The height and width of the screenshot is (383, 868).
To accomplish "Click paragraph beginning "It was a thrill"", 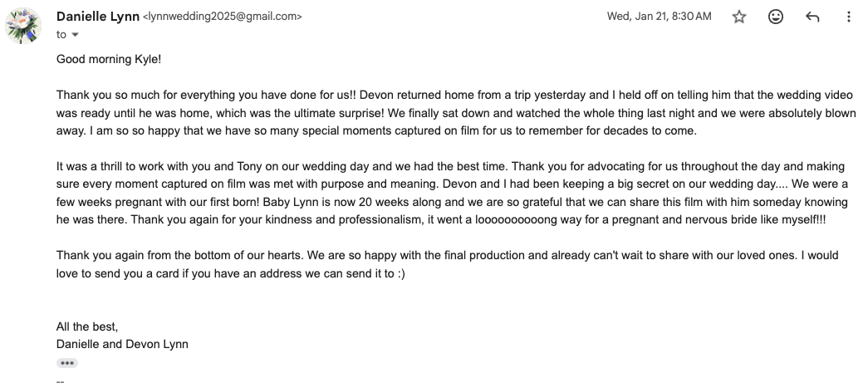I will [452, 193].
